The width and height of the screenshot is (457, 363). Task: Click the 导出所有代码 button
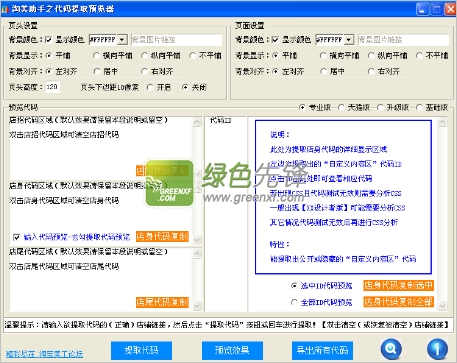(x=322, y=350)
